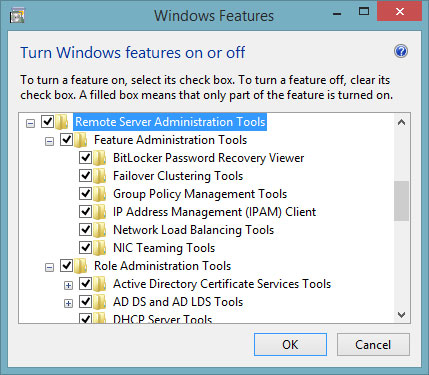Click folder icon beside Role Administration Tools
The height and width of the screenshot is (375, 429).
point(80,266)
